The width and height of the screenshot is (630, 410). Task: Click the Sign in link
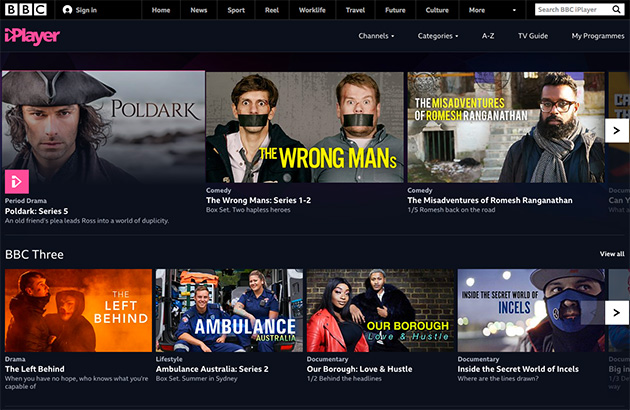[86, 10]
